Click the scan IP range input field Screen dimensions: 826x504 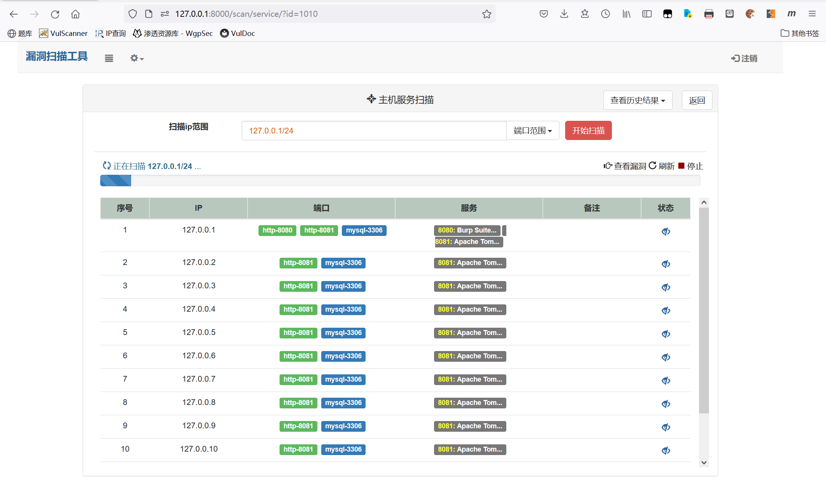(x=374, y=131)
